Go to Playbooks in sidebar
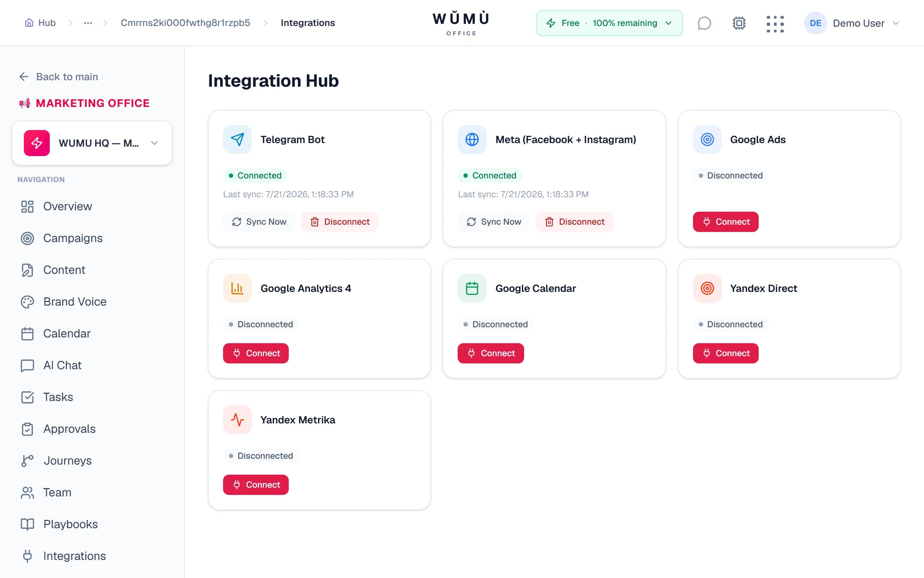Image resolution: width=924 pixels, height=578 pixels. [x=92, y=524]
